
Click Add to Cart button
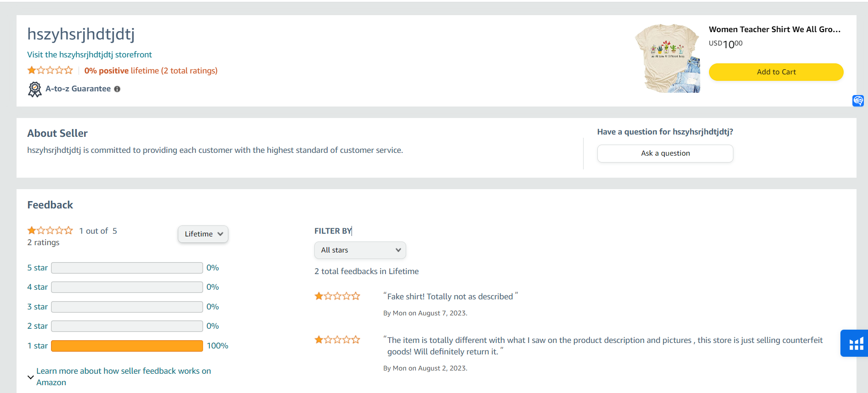(x=776, y=72)
